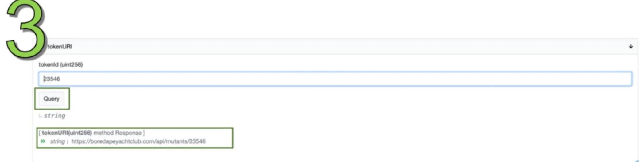Open the boredapeyachtclub.com mutants API link
This screenshot has width=644, height=162.
138,141
